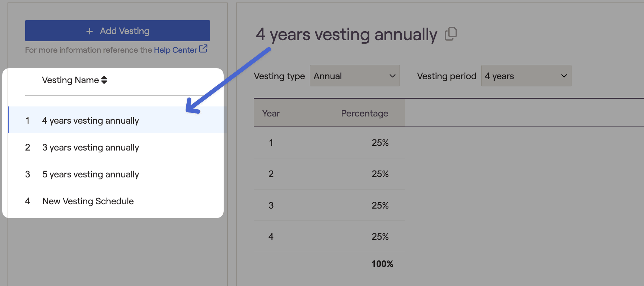Select the 3 years vesting annually schedule
644x286 pixels.
[x=90, y=147]
